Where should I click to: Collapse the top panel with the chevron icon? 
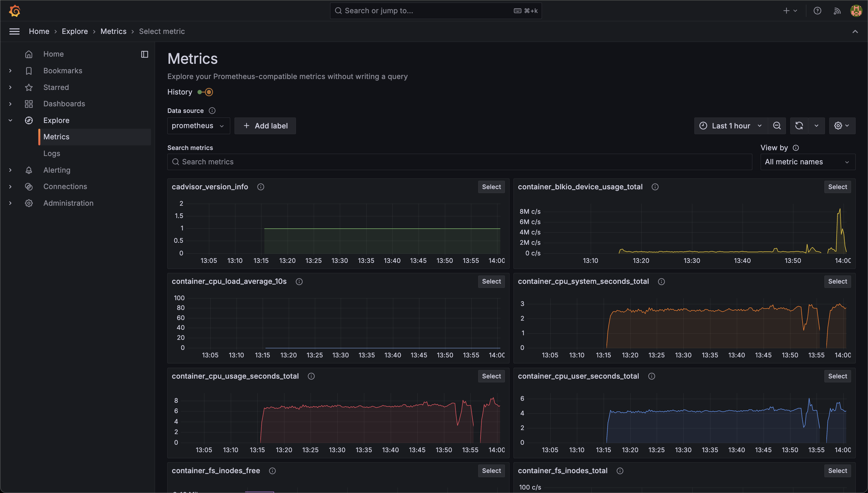pos(855,32)
